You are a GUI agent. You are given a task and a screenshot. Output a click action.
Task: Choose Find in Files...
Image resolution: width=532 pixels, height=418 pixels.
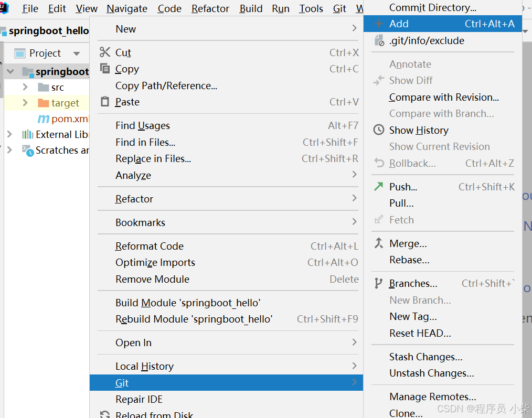(226, 142)
